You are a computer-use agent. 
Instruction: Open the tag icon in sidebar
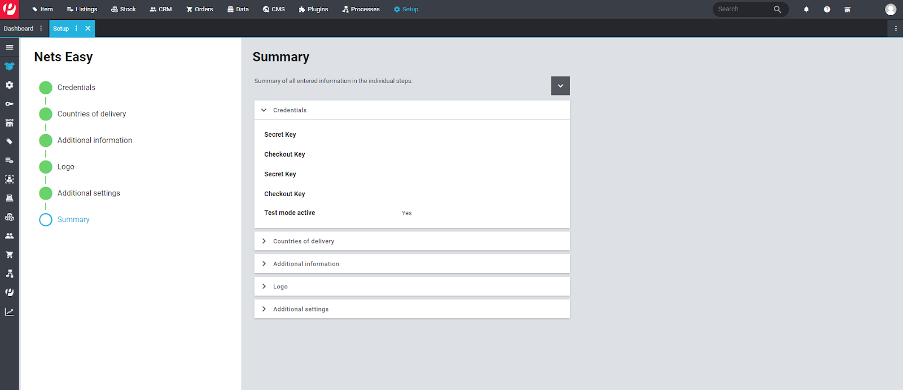(9, 141)
